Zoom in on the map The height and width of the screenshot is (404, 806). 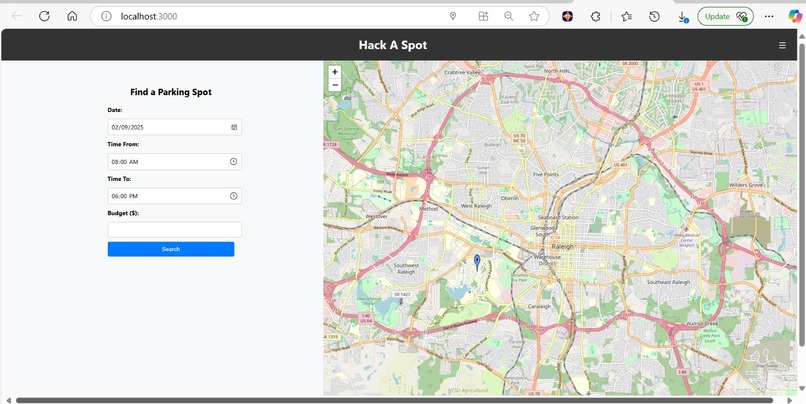(x=335, y=72)
